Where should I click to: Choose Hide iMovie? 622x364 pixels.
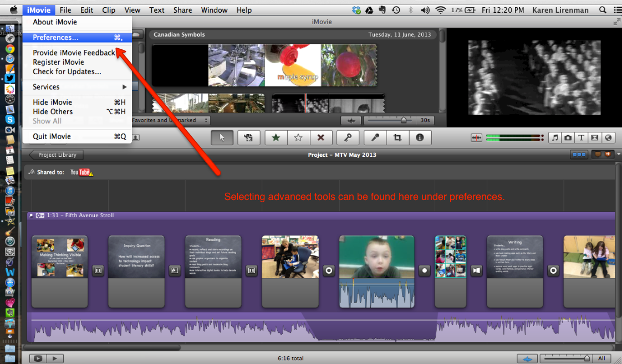click(x=77, y=102)
